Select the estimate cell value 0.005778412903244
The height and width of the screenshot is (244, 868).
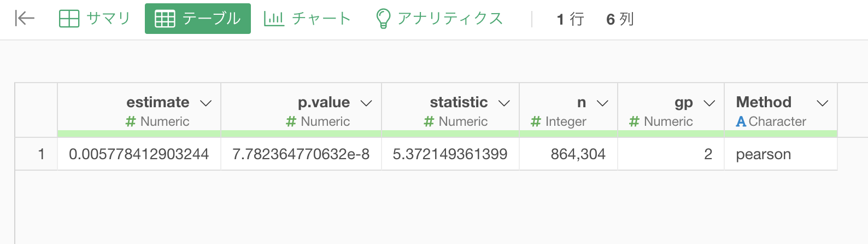click(x=139, y=154)
